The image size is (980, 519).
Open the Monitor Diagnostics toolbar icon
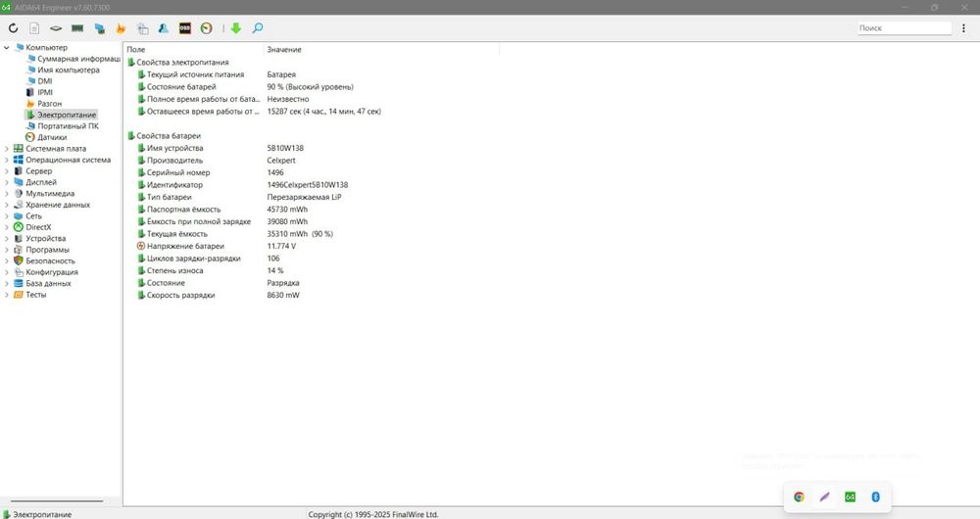point(142,28)
